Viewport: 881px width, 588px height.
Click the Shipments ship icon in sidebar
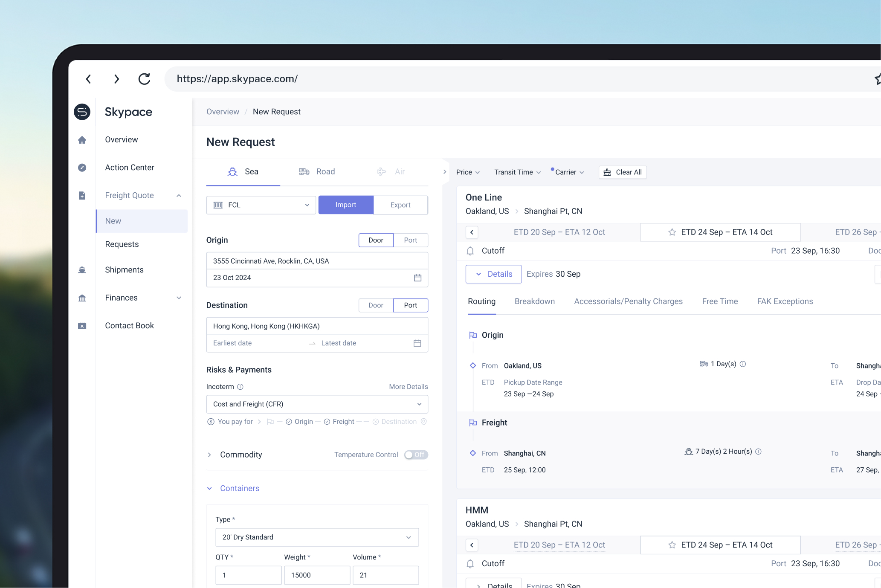pyautogui.click(x=82, y=270)
